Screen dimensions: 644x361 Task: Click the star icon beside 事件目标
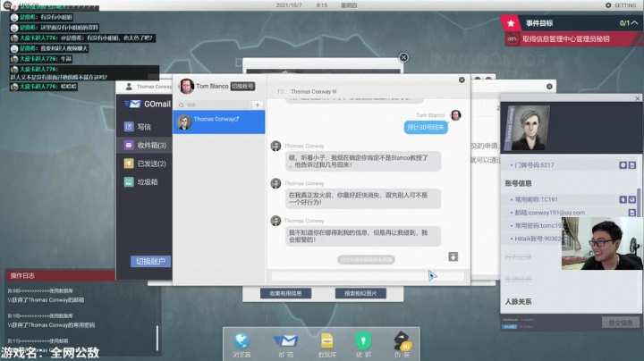click(511, 23)
